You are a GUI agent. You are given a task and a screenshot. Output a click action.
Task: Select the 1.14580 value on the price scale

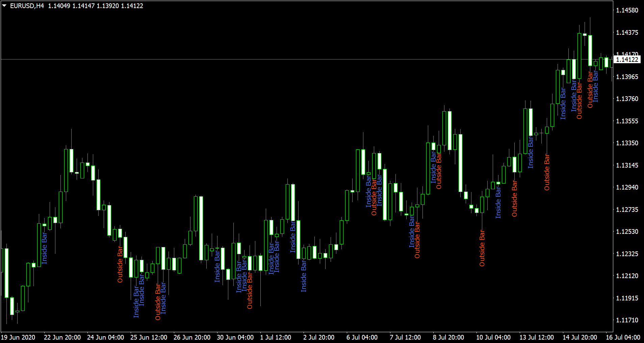click(627, 10)
